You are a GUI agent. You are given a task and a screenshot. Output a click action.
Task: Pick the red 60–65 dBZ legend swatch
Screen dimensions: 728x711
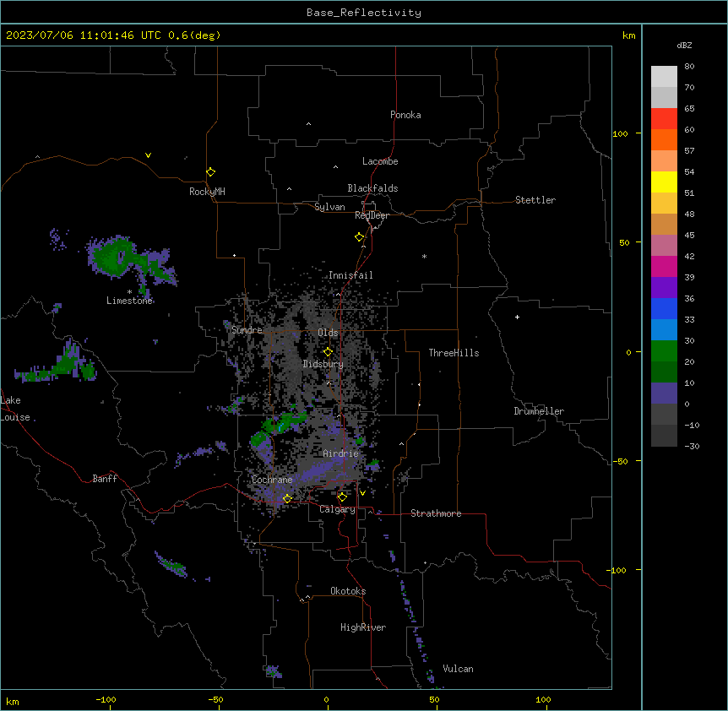pyautogui.click(x=664, y=119)
